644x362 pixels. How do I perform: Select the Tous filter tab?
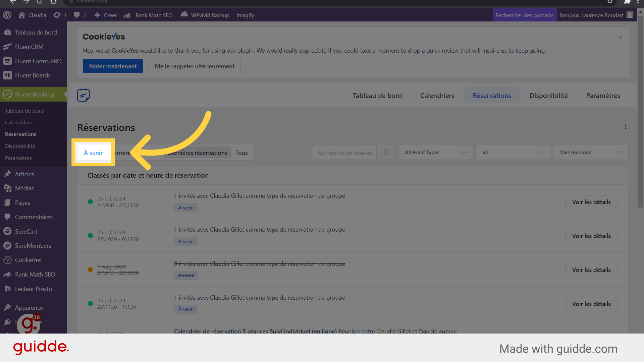(x=241, y=153)
